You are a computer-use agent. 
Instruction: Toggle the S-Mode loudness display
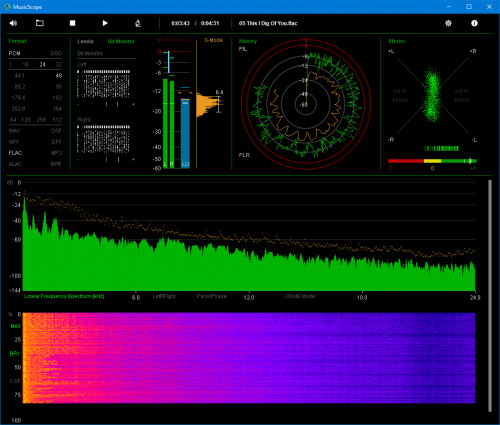pos(213,40)
